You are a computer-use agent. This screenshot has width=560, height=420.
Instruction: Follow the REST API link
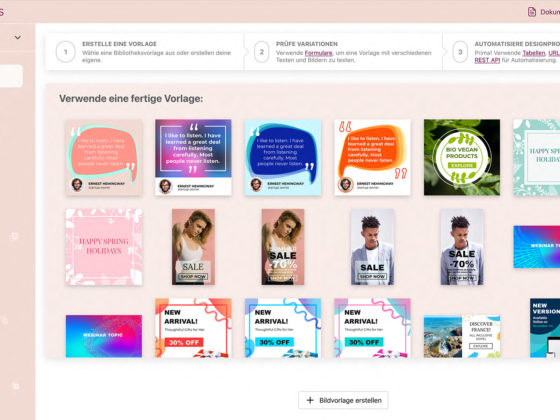(x=487, y=60)
